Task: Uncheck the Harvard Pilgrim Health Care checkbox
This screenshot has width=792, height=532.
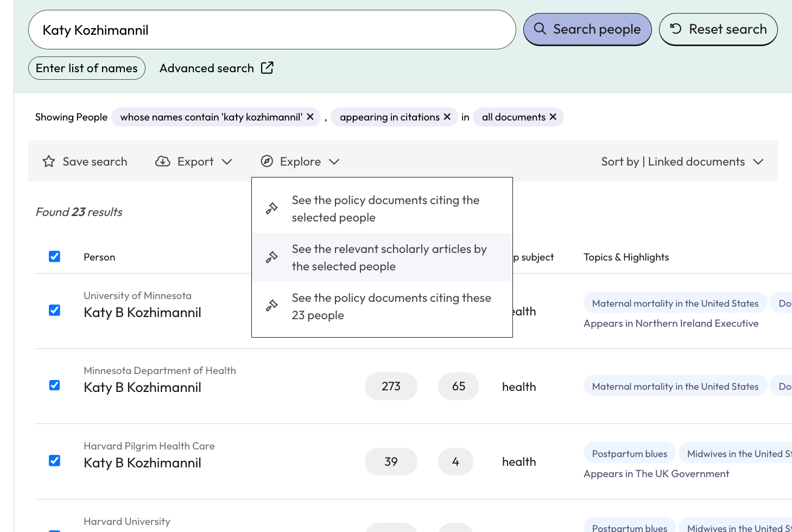Action: pos(54,460)
